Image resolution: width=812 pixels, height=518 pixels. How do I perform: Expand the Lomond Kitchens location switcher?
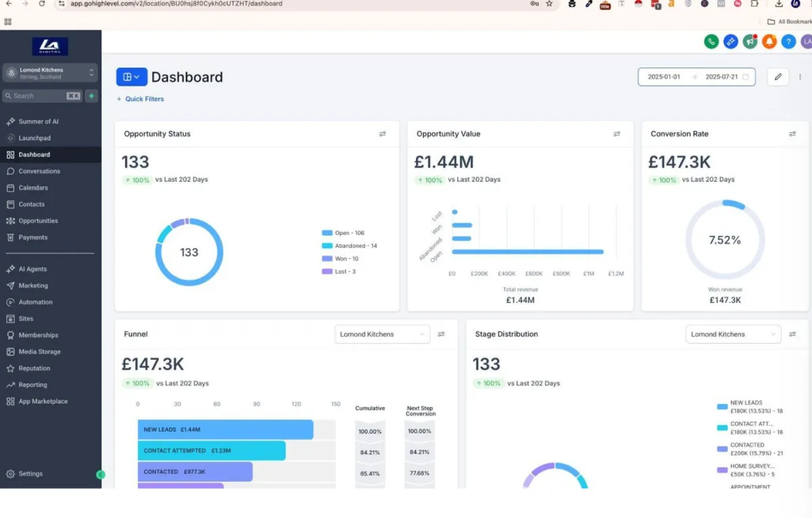pyautogui.click(x=50, y=73)
